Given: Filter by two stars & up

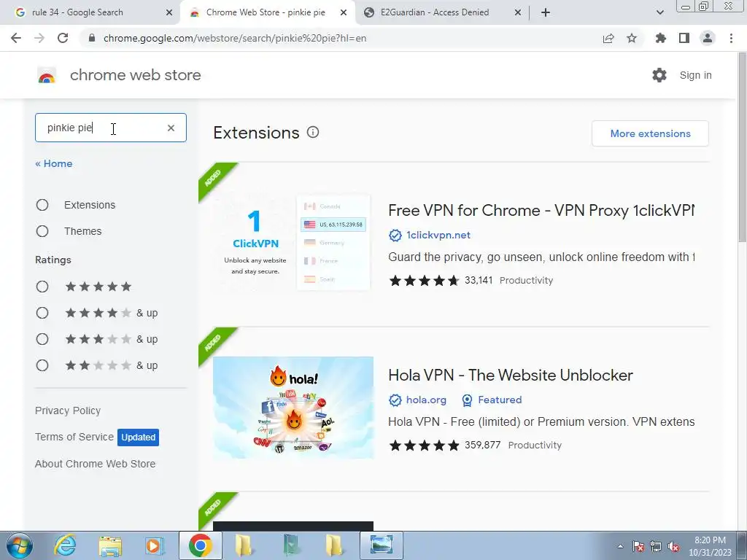Looking at the screenshot, I should coord(42,365).
